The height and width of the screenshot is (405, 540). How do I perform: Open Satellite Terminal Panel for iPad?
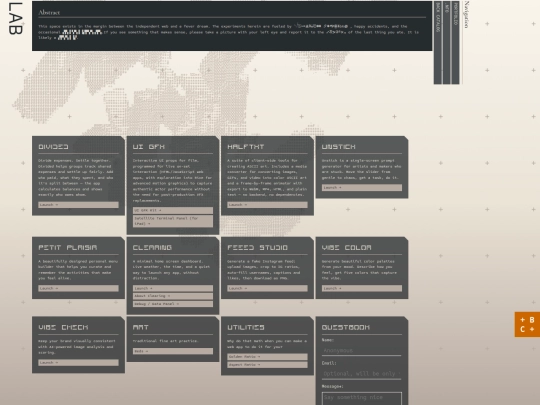click(x=173, y=221)
